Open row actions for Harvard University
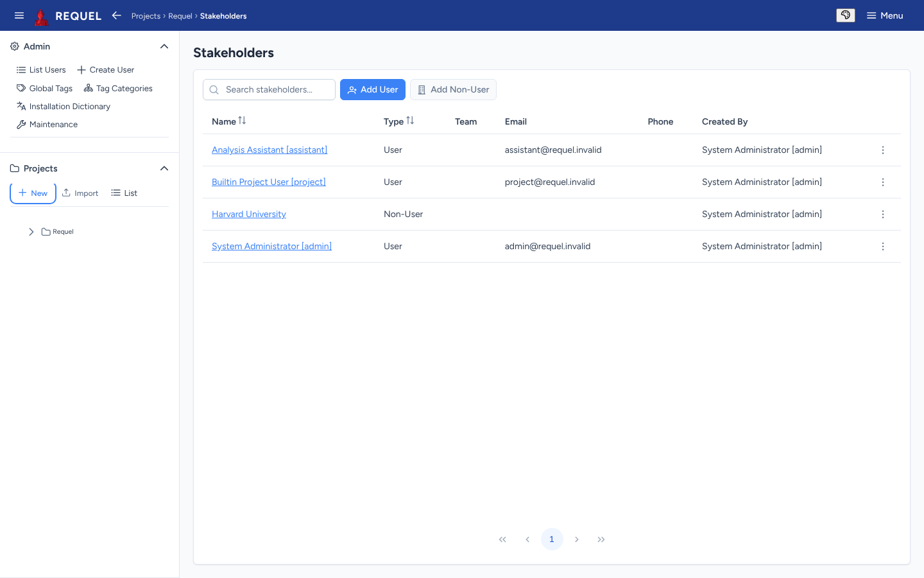 [883, 215]
